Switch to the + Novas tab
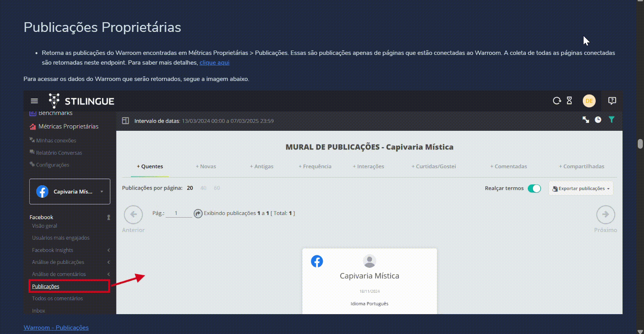The height and width of the screenshot is (334, 644). [206, 166]
